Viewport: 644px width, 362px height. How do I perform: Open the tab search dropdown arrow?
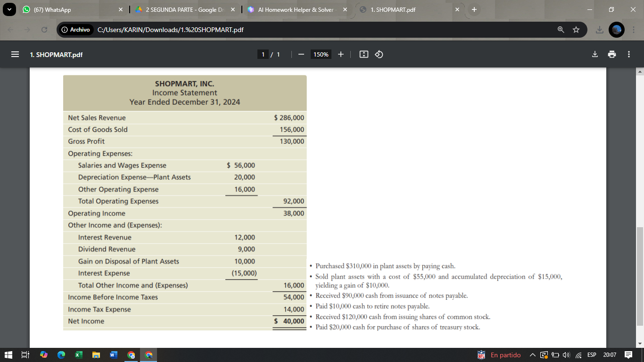tap(10, 9)
